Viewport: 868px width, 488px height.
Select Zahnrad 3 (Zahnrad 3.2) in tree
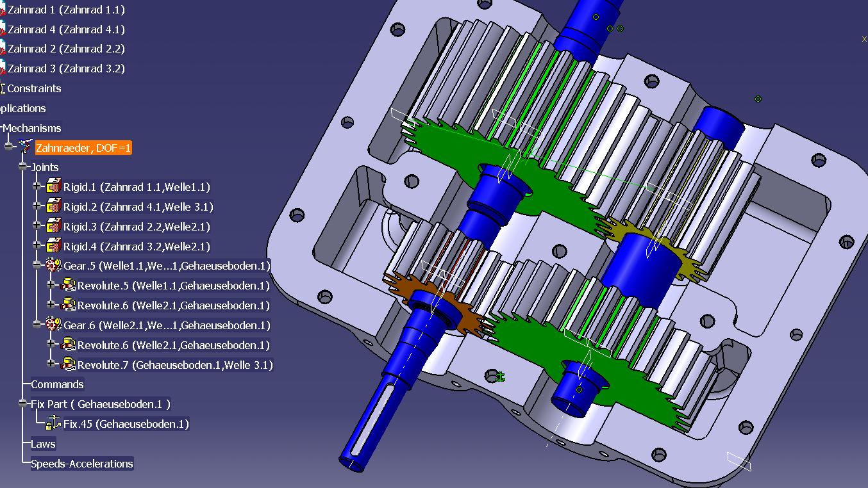coord(66,69)
